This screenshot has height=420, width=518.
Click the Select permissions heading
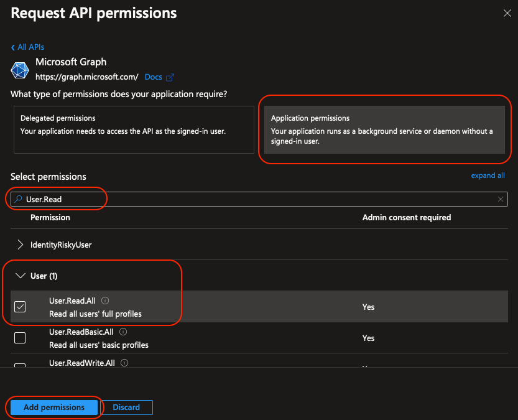click(x=49, y=177)
